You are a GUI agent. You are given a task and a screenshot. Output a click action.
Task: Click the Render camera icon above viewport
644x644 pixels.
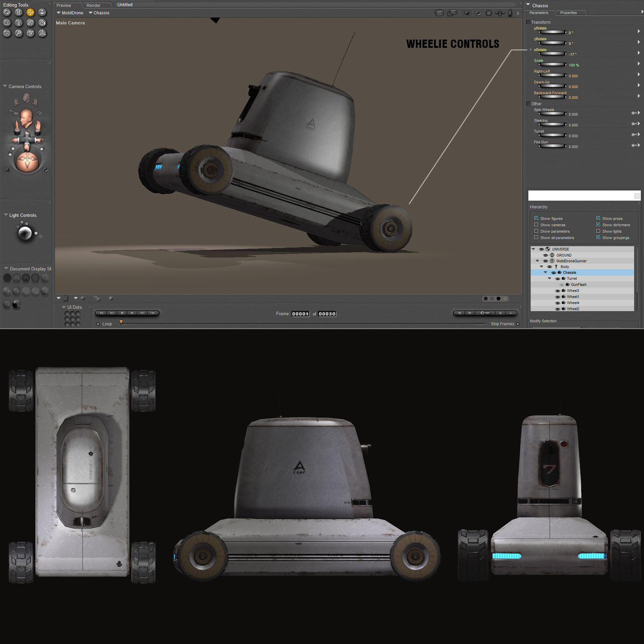[440, 13]
